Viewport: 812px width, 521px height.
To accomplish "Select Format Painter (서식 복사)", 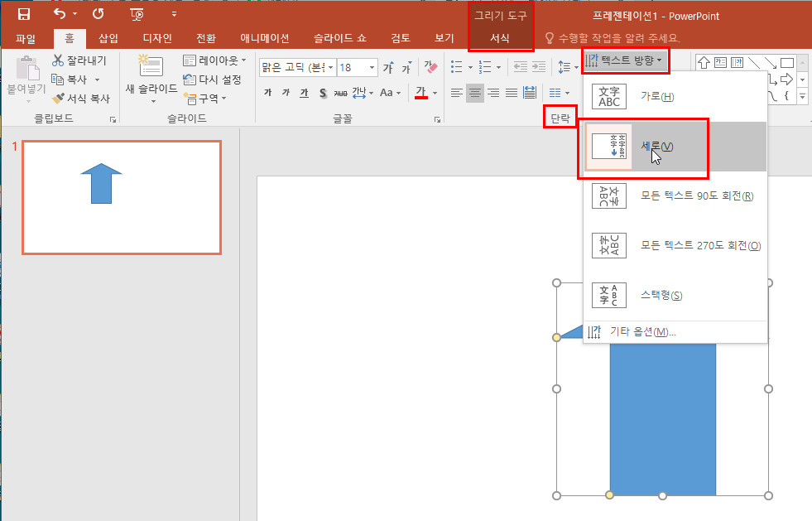I will click(79, 98).
